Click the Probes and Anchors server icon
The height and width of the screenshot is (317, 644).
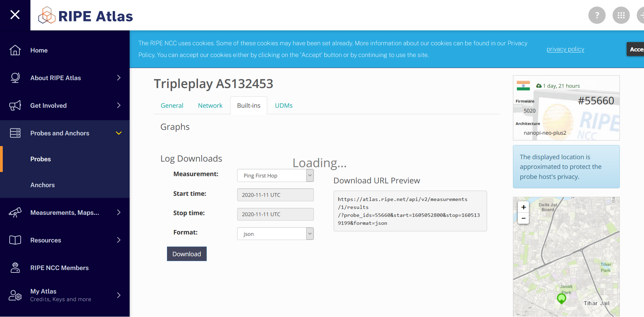[15, 133]
